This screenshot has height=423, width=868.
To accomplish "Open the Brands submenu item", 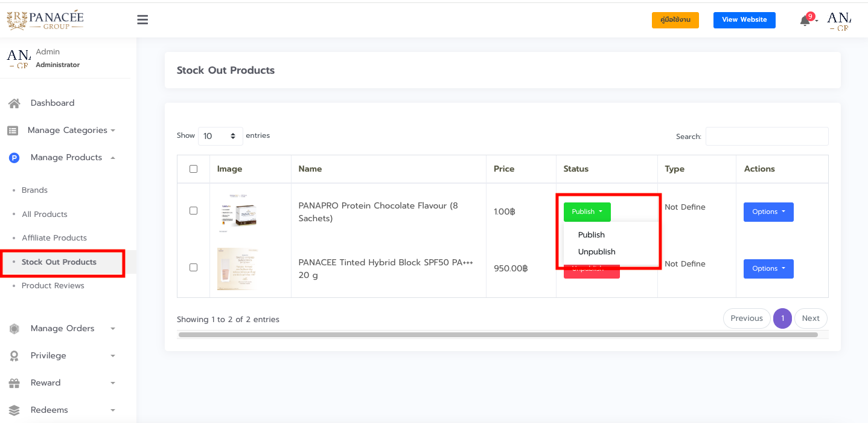I will click(34, 190).
